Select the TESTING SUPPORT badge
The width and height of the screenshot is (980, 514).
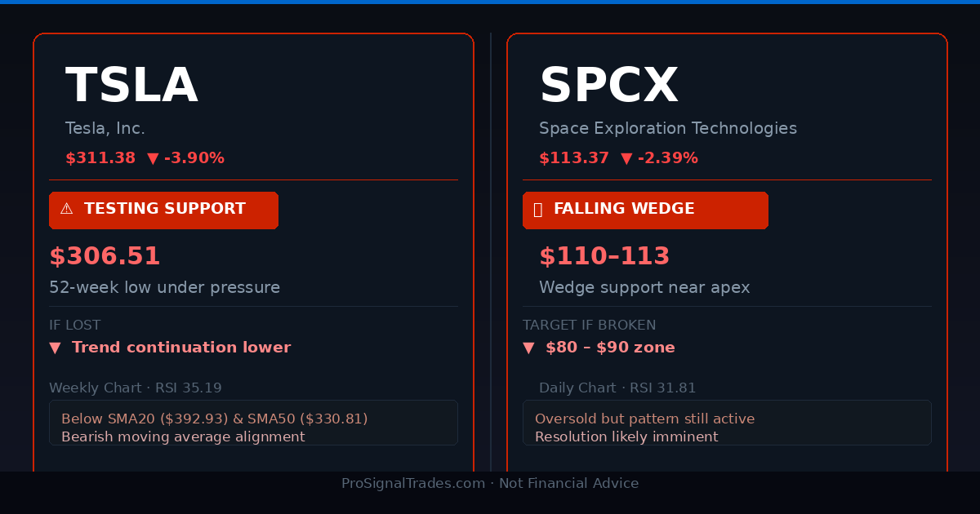[163, 210]
